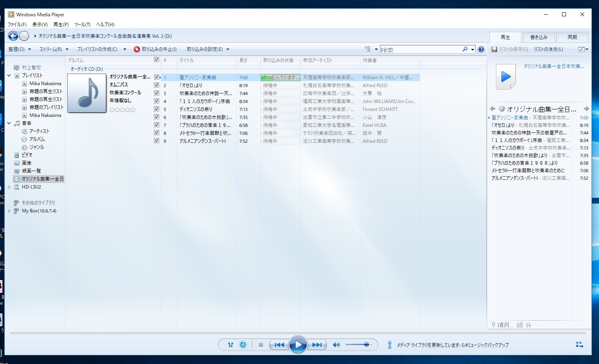
Task: Select アルバム under 音楽
Action: 37,139
